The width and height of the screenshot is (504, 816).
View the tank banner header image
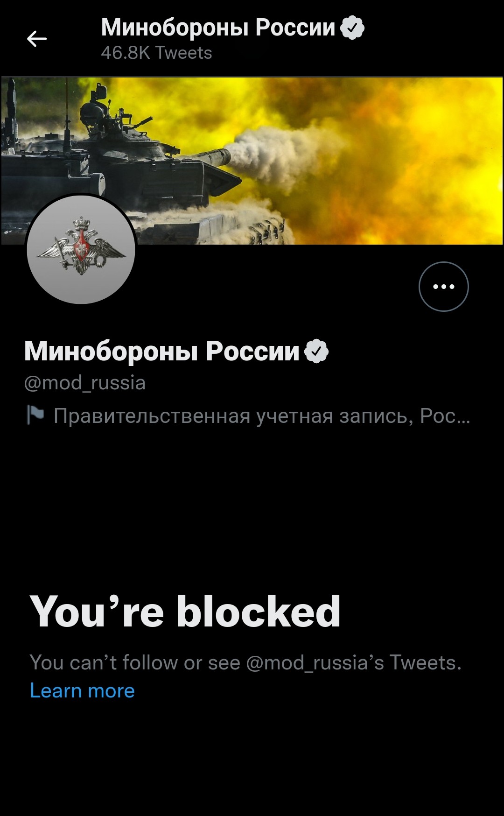(x=252, y=161)
